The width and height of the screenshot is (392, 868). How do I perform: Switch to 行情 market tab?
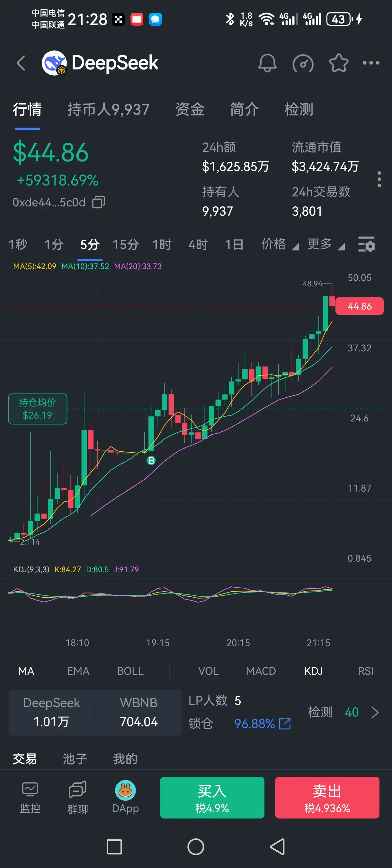point(27,110)
